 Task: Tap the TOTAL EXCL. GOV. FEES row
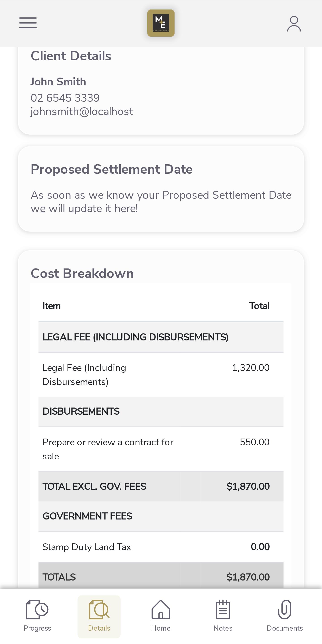pos(161,486)
